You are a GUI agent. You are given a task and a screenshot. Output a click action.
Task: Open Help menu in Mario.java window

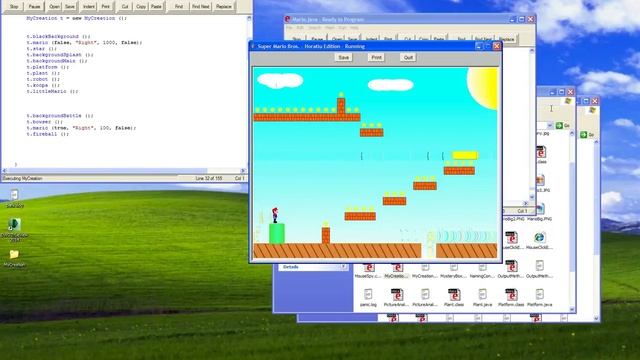[354, 27]
